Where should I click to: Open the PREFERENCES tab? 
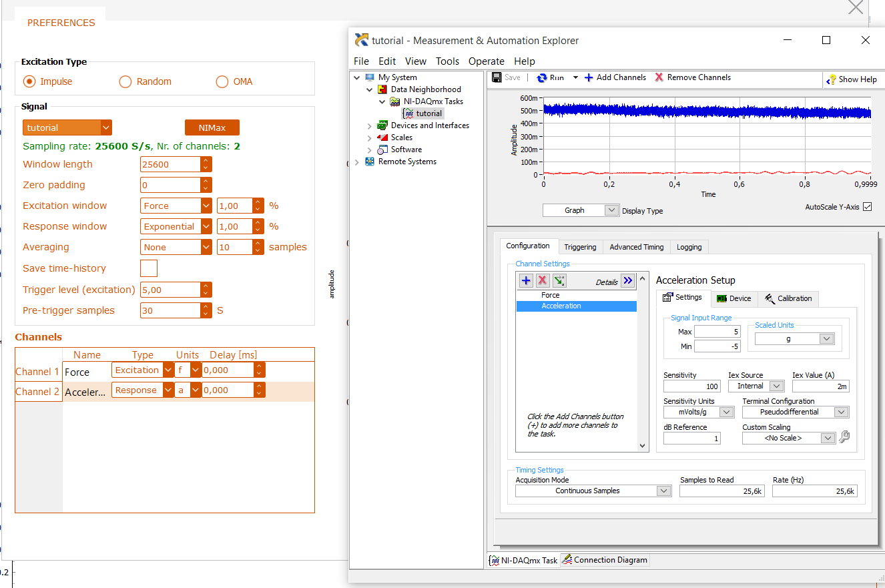pyautogui.click(x=61, y=23)
